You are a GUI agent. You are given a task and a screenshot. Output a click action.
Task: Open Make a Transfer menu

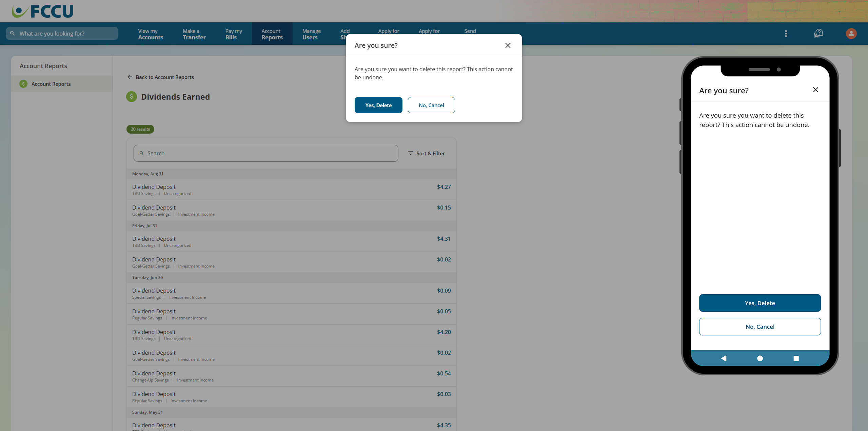tap(194, 34)
